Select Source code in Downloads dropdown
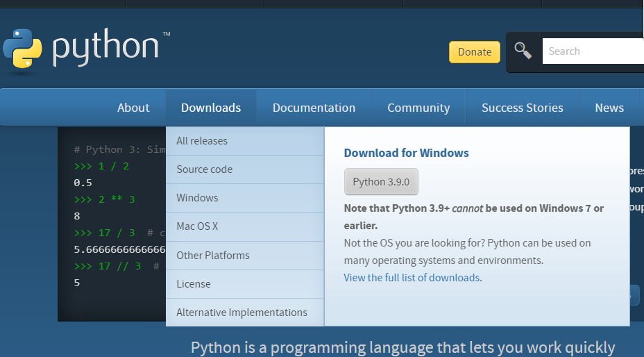 [205, 169]
